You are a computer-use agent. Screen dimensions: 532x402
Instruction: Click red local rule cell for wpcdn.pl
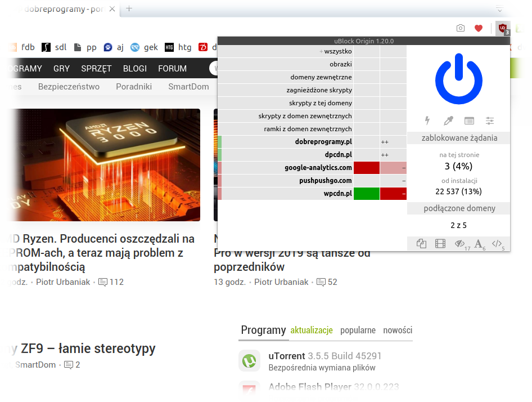(x=393, y=193)
